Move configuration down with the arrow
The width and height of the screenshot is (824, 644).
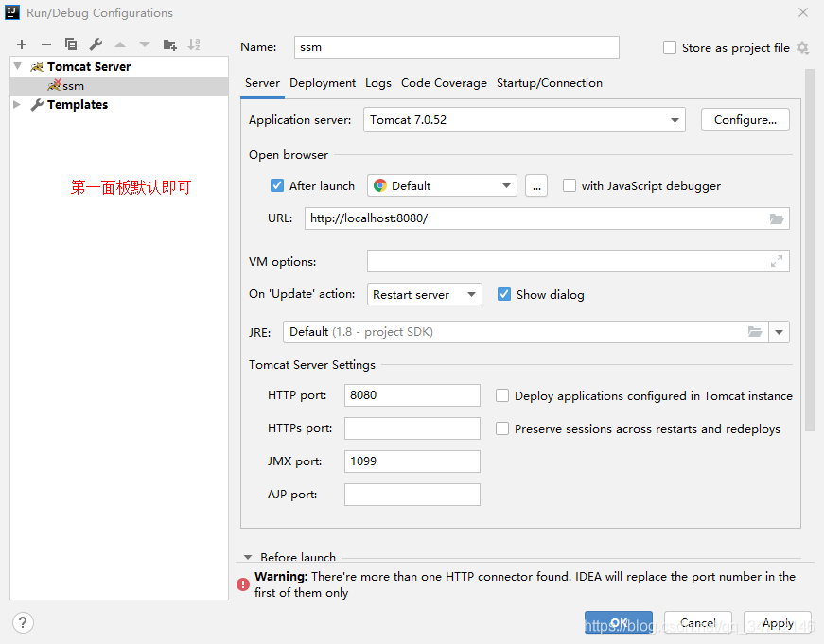145,44
